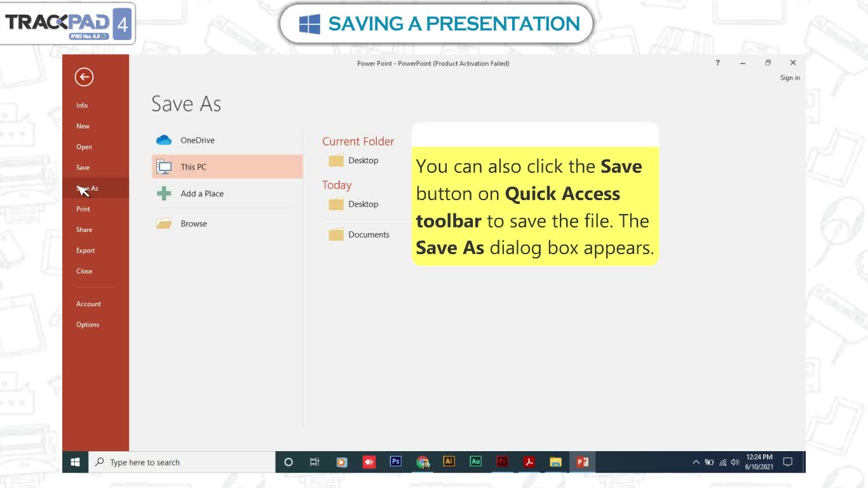
Task: Open Wi-Fi network tray icon
Action: coord(723,462)
